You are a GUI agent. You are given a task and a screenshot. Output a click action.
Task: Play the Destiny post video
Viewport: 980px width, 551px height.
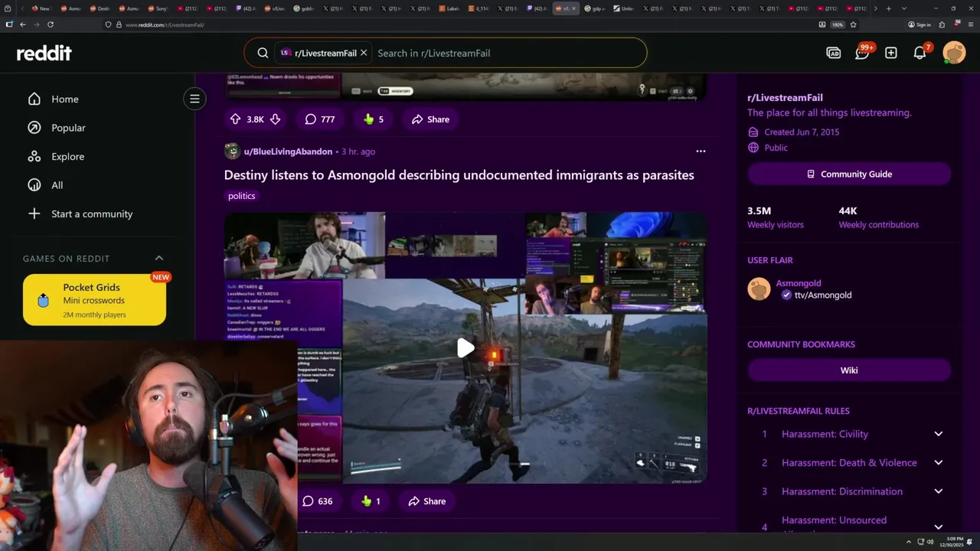pos(465,348)
